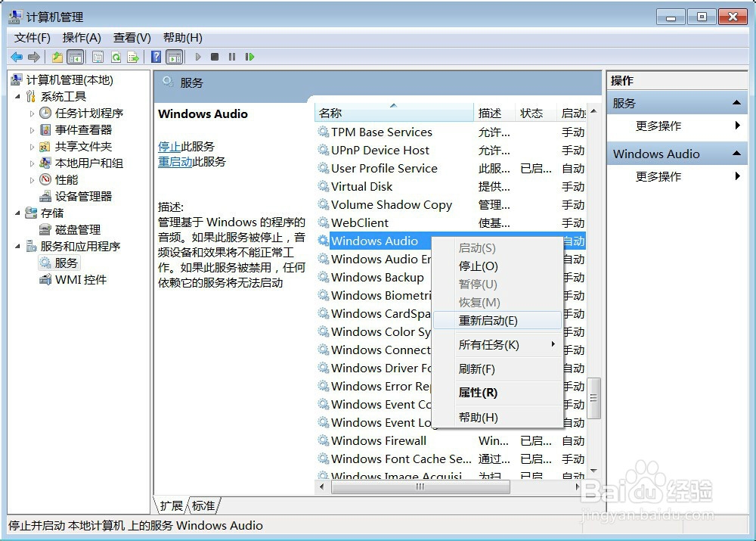Open 磁盘管理 in the tree
Image resolution: width=756 pixels, height=541 pixels.
click(78, 230)
